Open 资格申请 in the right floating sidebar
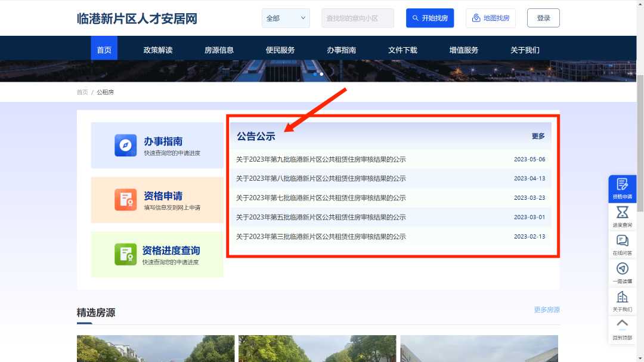This screenshot has height=362, width=644. pyautogui.click(x=622, y=188)
